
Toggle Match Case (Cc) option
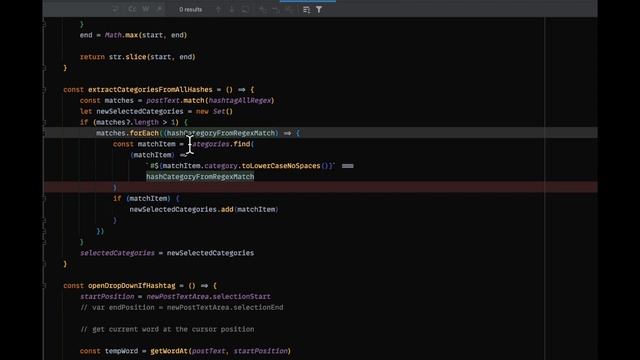pyautogui.click(x=132, y=9)
